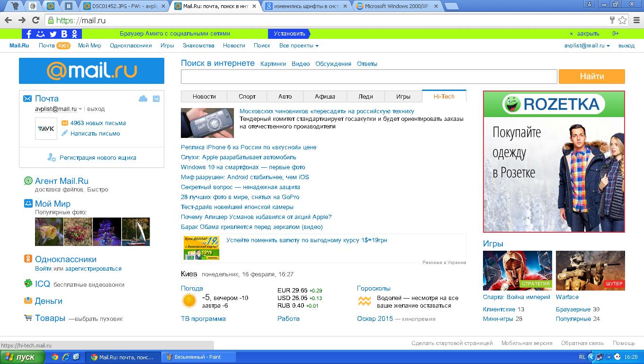Click the Погода weather link

point(192,288)
